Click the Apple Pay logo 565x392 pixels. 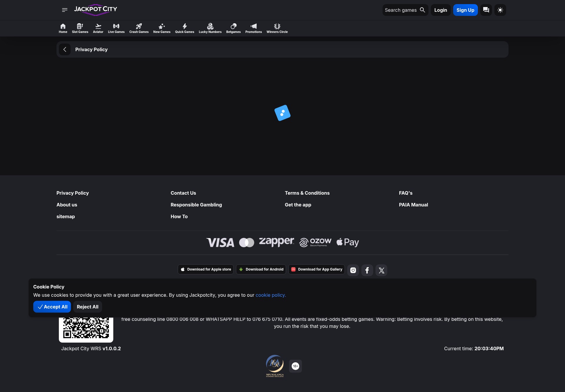pos(348,242)
